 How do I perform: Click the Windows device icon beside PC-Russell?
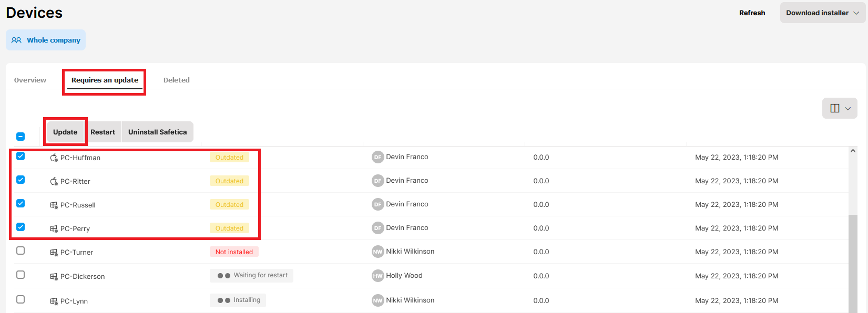pos(54,205)
